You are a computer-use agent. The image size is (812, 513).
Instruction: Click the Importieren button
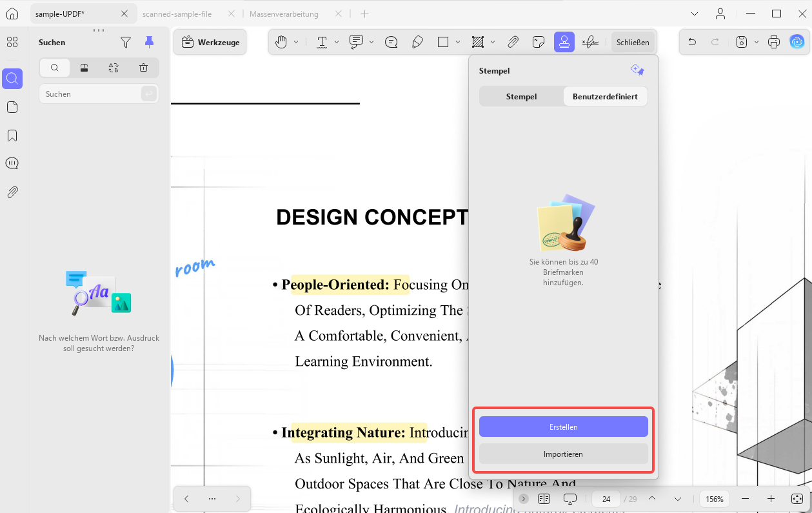pos(563,454)
